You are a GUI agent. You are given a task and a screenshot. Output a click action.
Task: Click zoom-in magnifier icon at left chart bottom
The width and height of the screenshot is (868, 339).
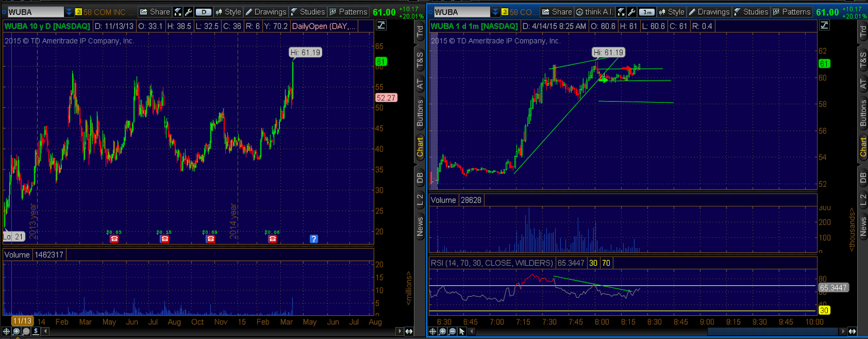pos(16,331)
